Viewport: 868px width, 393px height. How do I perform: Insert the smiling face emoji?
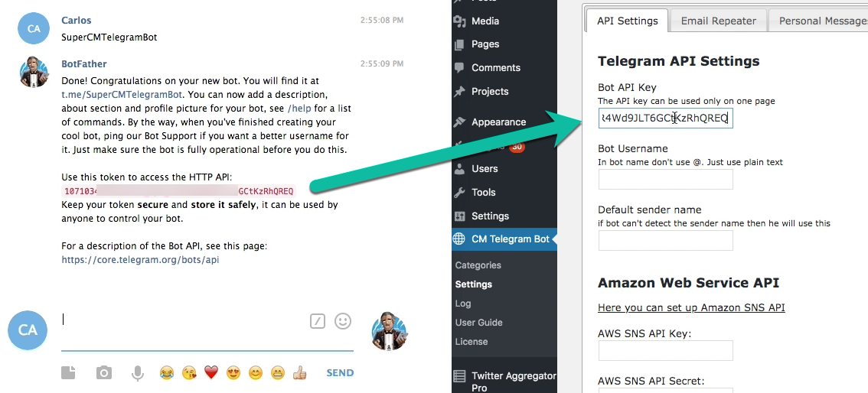click(255, 373)
